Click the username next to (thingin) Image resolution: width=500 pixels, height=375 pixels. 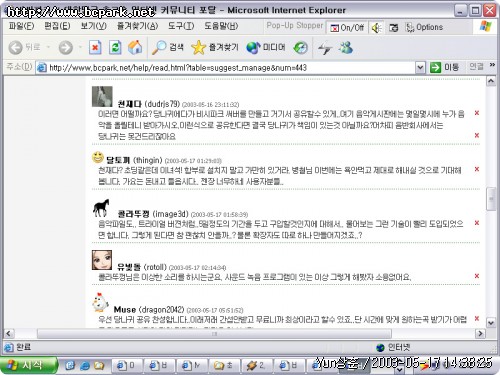click(118, 160)
